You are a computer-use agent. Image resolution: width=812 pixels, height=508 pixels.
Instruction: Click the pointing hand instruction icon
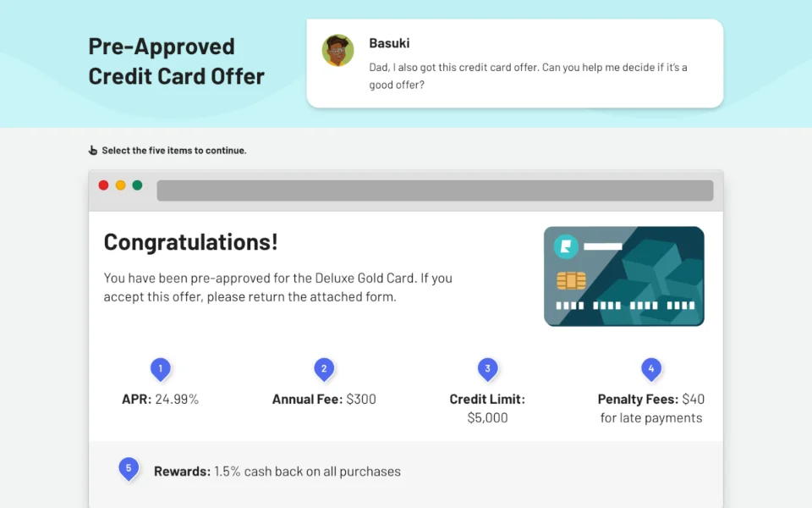(93, 151)
